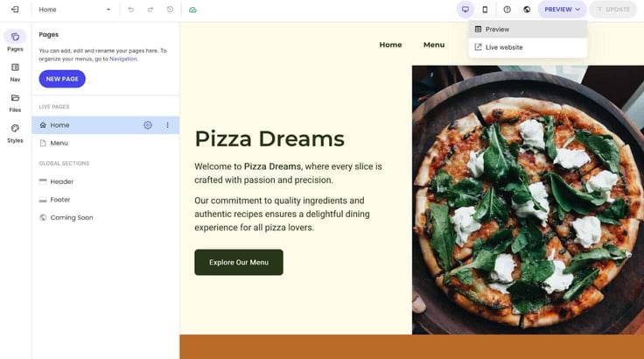Viewport: 644px width, 359px height.
Task: Open the Pages sidebar tab
Action: pyautogui.click(x=15, y=41)
